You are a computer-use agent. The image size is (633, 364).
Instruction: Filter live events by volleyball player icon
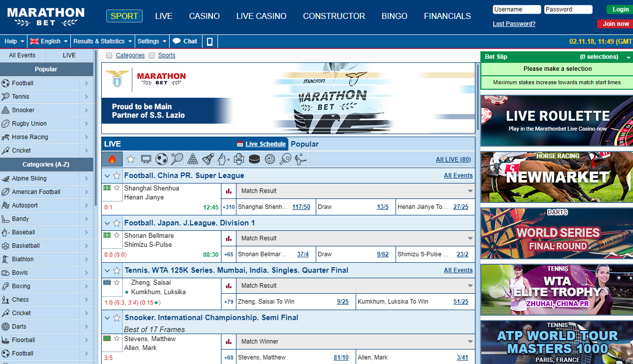pyautogui.click(x=301, y=159)
